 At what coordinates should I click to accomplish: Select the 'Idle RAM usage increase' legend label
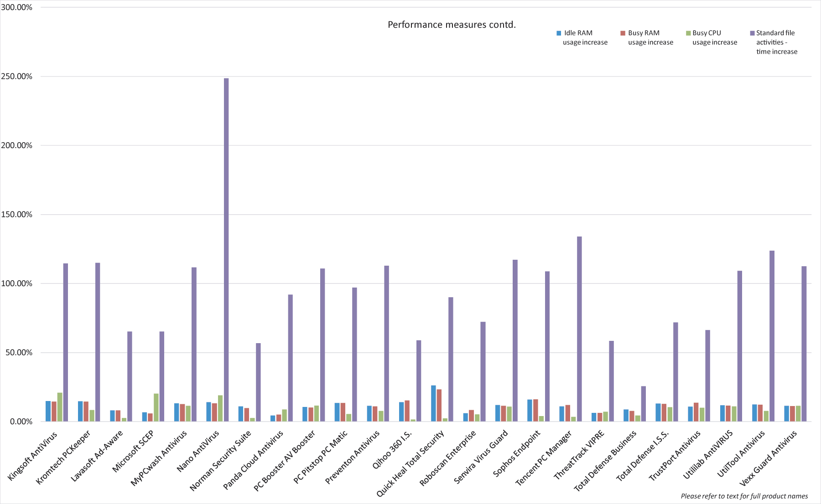click(585, 37)
